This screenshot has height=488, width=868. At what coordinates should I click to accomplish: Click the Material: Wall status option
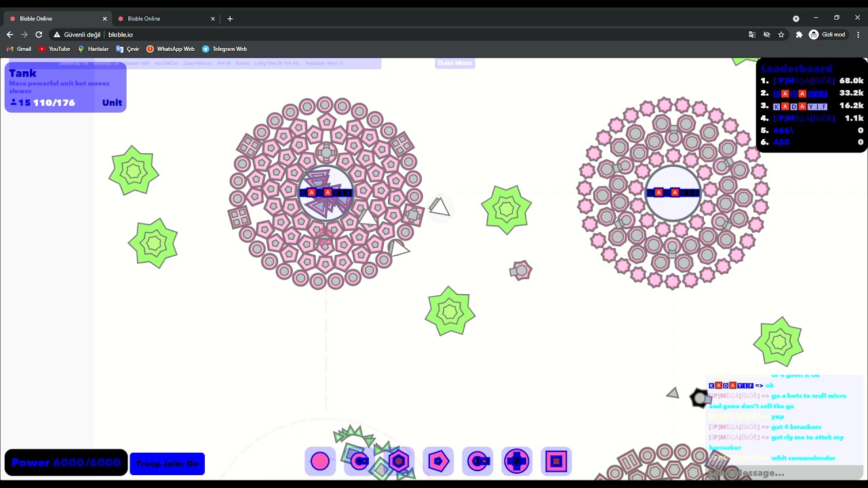136,63
